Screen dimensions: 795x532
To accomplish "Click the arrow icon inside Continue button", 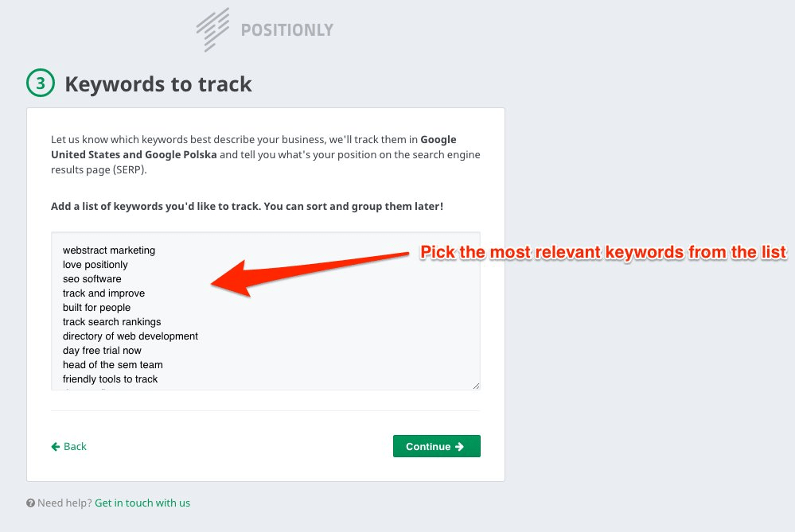I will [x=459, y=446].
